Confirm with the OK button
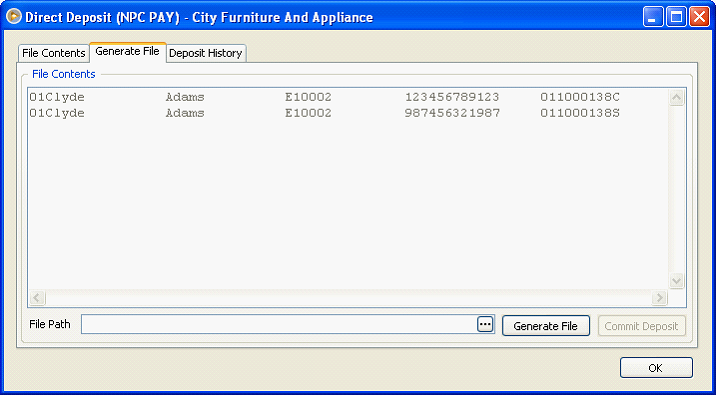Viewport: 717px width, 396px height. [656, 368]
